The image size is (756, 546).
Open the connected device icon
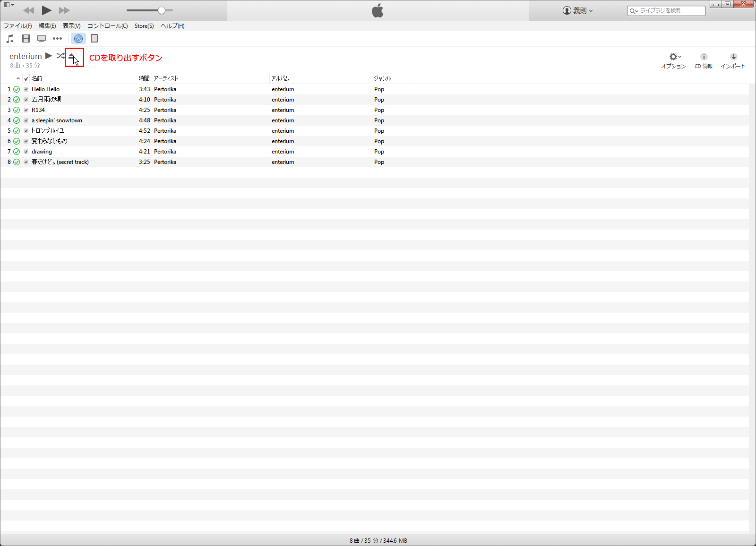94,38
